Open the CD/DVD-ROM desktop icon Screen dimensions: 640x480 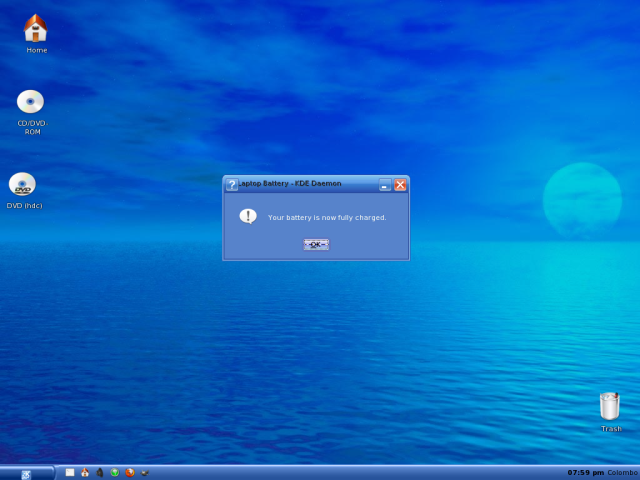(31, 112)
